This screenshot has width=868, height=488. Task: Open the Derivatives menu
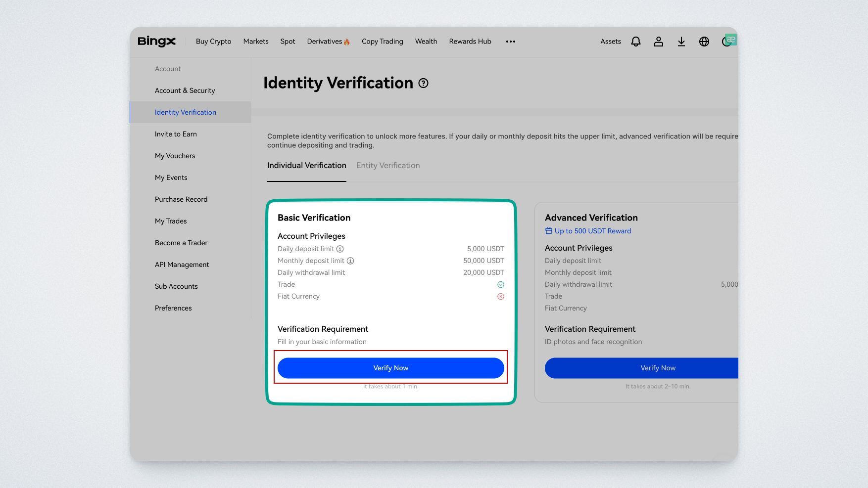(x=328, y=42)
